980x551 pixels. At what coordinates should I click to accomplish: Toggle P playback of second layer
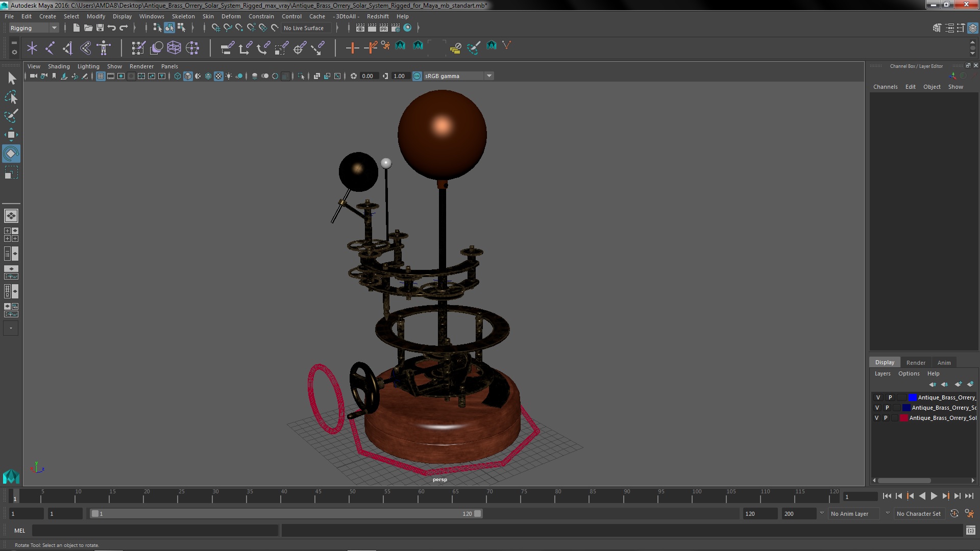(887, 408)
